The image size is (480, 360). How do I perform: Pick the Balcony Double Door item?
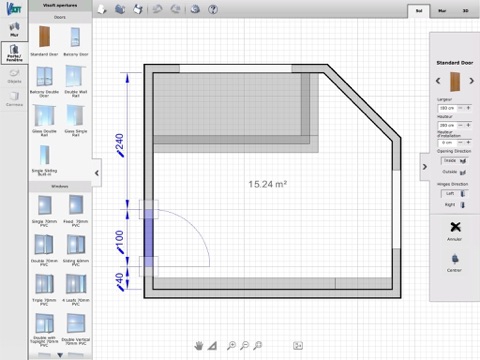click(44, 82)
